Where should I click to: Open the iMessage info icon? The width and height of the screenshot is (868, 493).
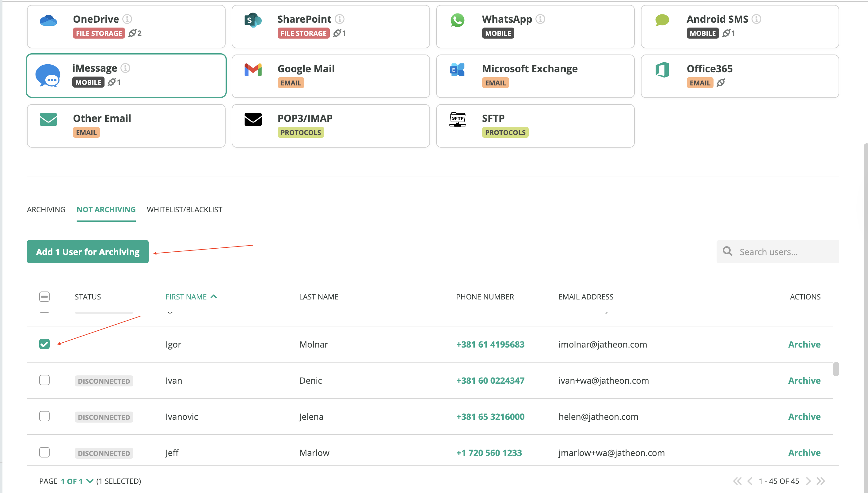point(125,68)
